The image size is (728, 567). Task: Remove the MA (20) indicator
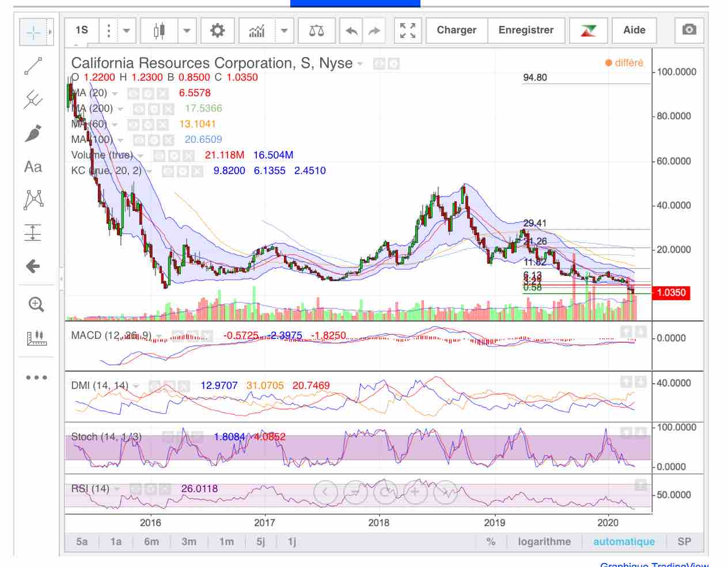point(162,93)
